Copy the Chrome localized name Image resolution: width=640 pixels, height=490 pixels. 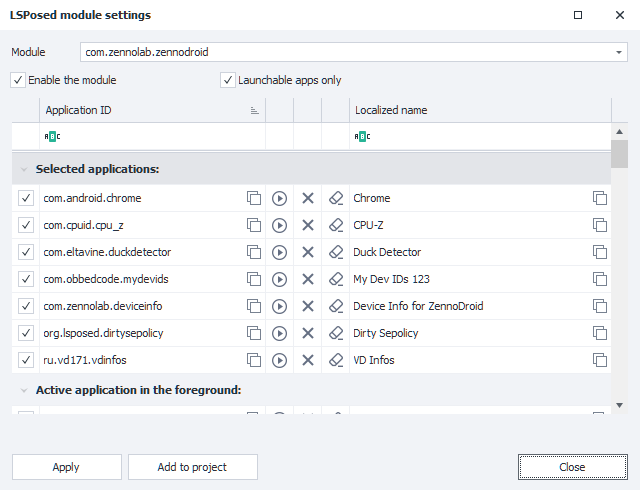600,198
